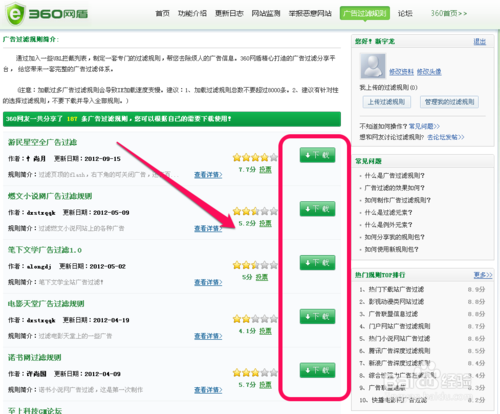Viewport: 500px width, 414px height.
Task: Click the user avatar picture
Action: tap(373, 66)
